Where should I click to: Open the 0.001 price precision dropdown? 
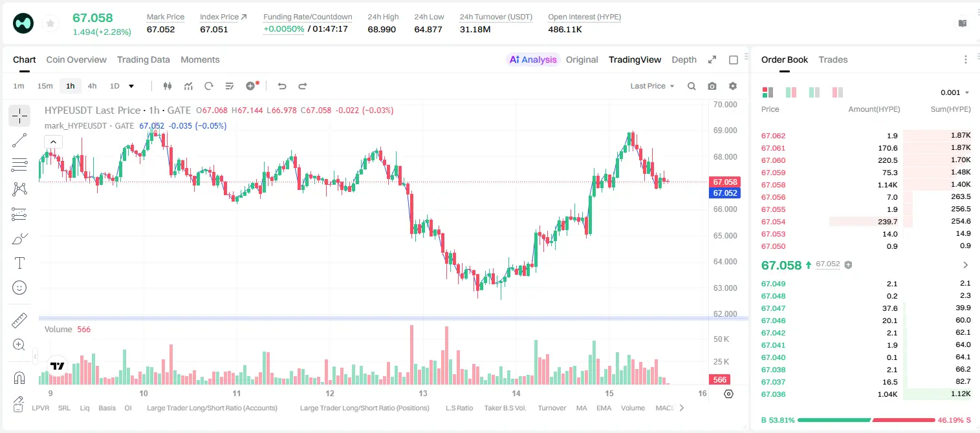(955, 93)
